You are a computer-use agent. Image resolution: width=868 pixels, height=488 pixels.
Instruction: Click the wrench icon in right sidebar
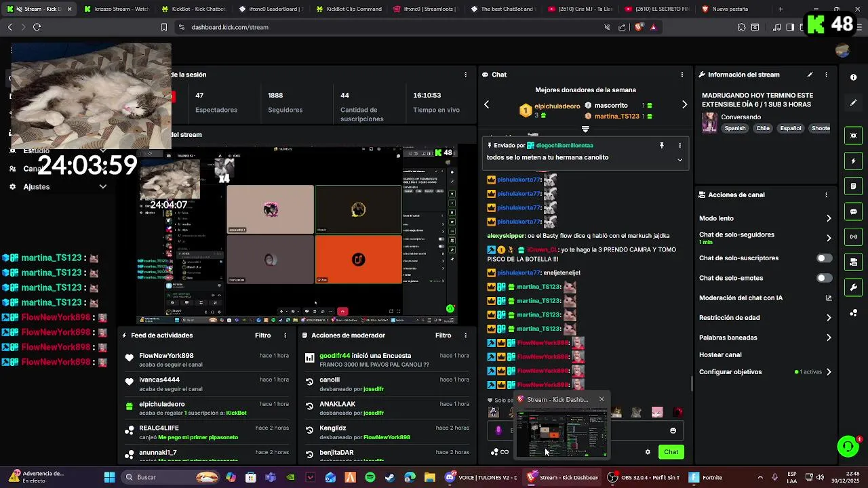(854, 287)
